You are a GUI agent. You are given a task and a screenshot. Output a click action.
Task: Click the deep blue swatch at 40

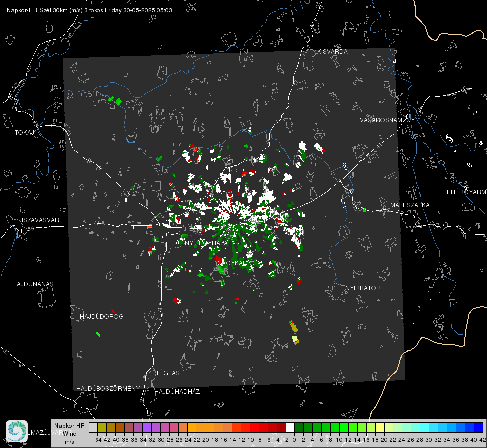[x=478, y=427]
